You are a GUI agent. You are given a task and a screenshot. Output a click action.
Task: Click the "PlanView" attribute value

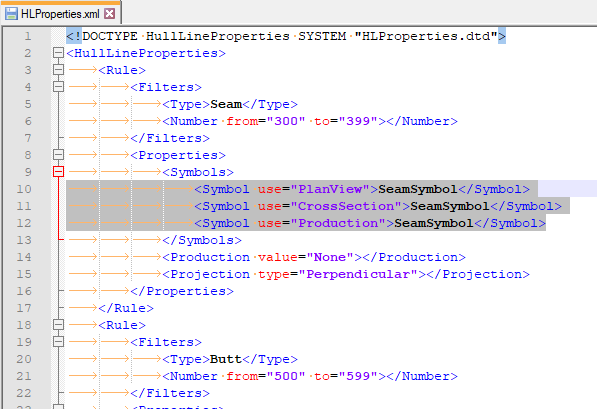click(330, 189)
